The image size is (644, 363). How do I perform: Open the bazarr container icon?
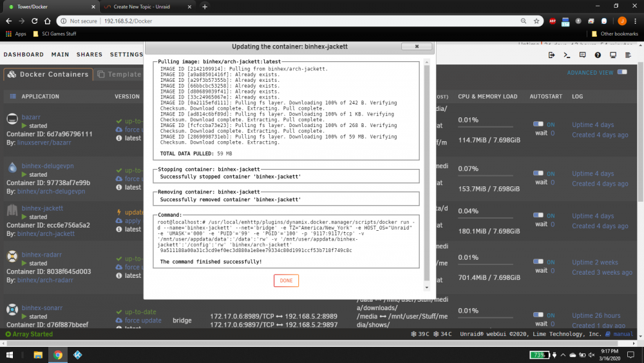[x=12, y=119]
